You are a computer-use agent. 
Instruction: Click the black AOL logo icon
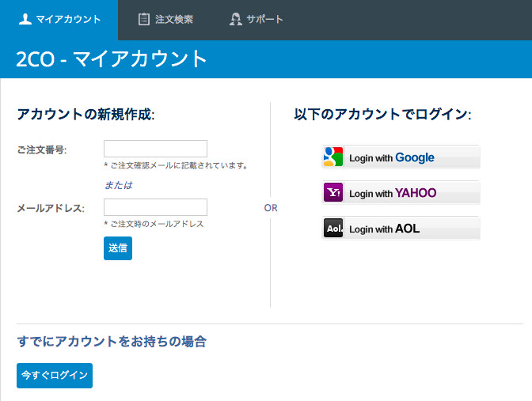click(x=333, y=229)
